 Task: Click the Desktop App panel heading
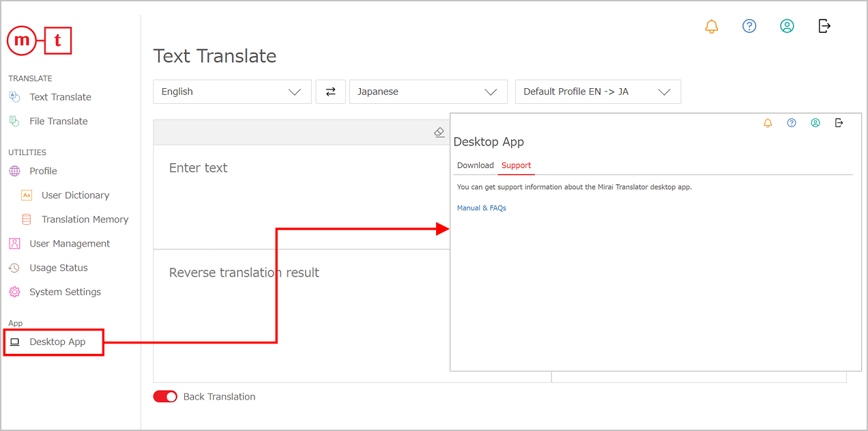[489, 142]
